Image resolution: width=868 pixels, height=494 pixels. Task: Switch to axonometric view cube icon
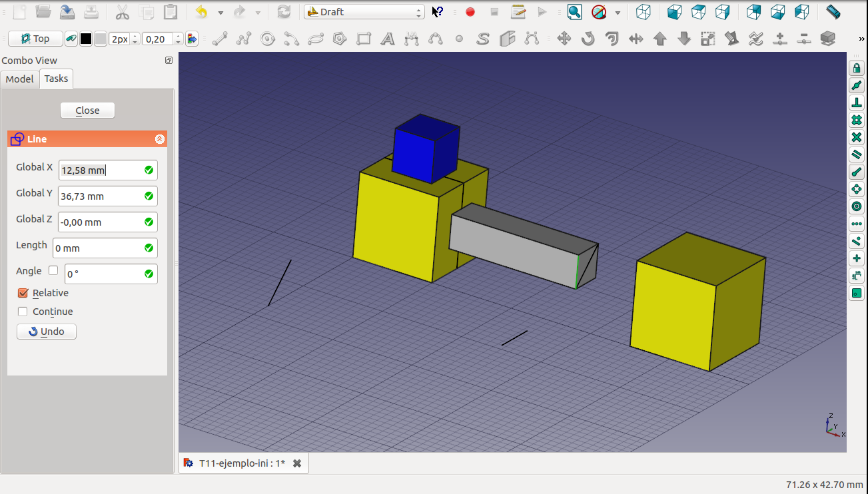[x=643, y=12]
